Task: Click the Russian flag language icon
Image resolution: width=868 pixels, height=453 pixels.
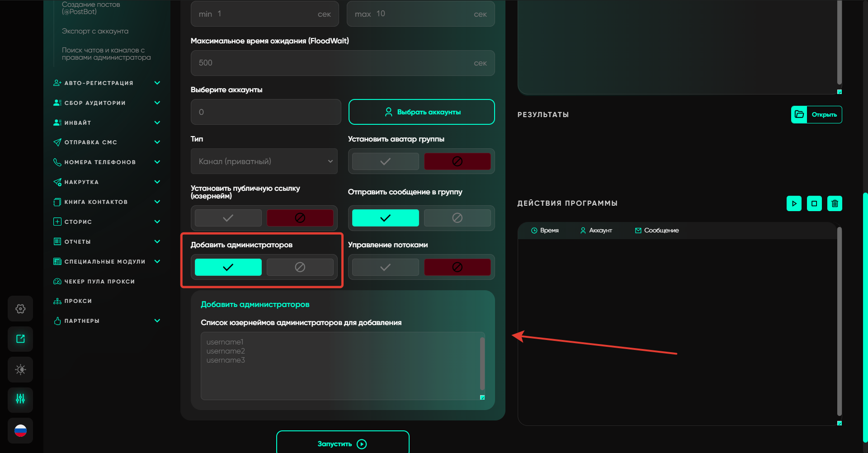Action: coord(20,430)
